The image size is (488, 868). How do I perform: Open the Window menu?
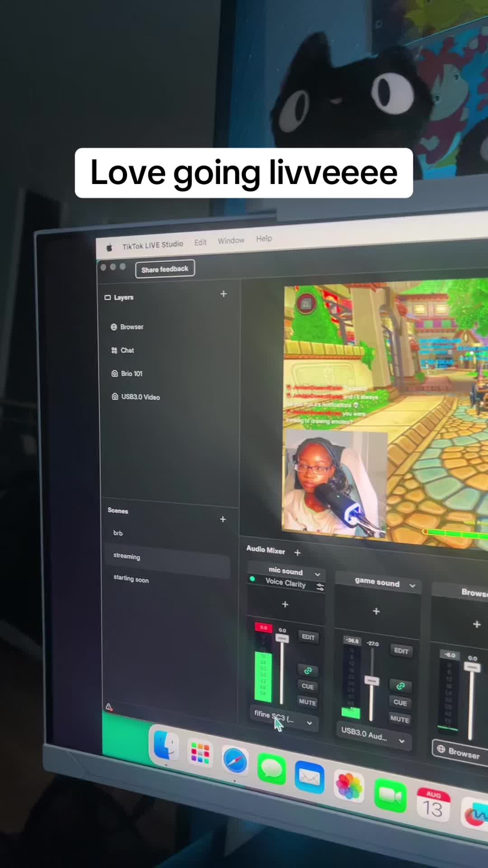pyautogui.click(x=231, y=241)
